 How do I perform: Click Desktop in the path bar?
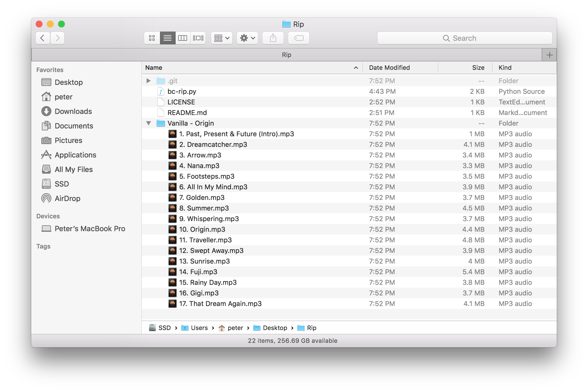275,328
